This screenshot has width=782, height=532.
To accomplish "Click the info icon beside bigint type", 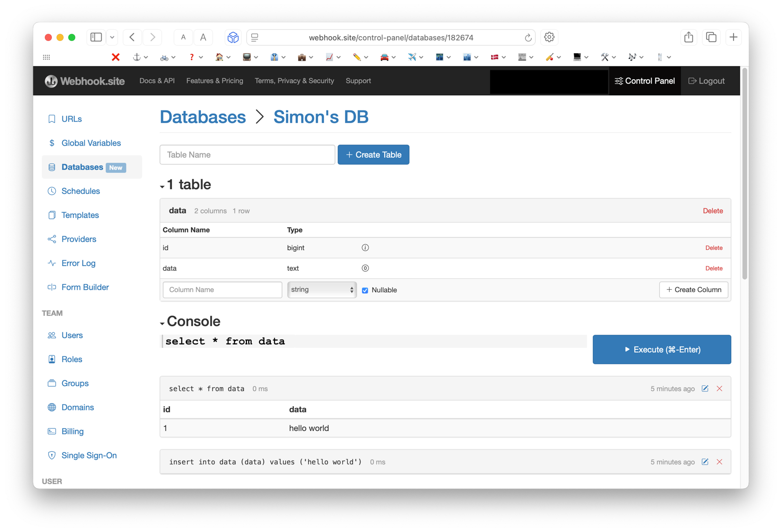I will (365, 248).
